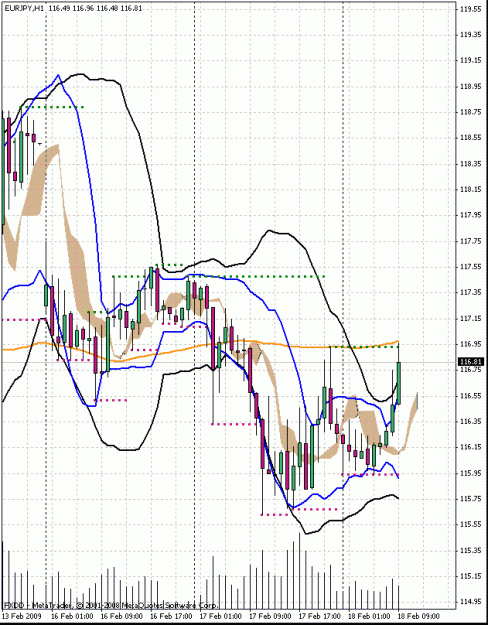488x625 pixels.
Task: Click the 119.15 price axis label
Action: [470, 61]
